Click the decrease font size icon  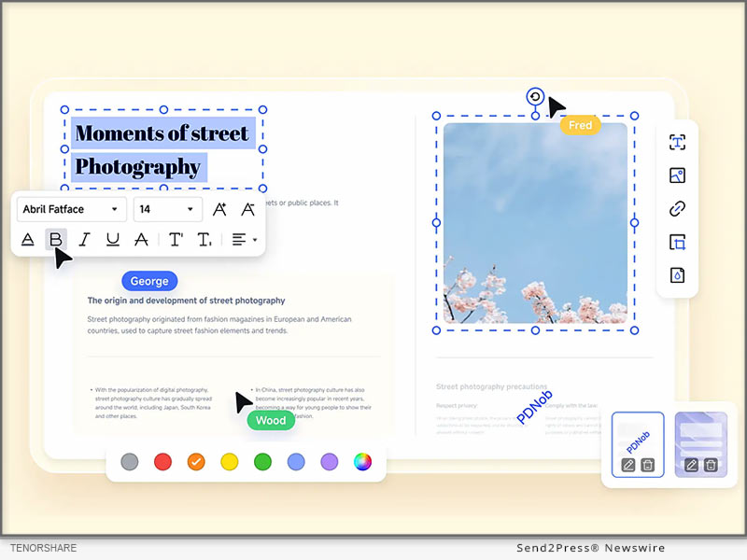point(248,210)
